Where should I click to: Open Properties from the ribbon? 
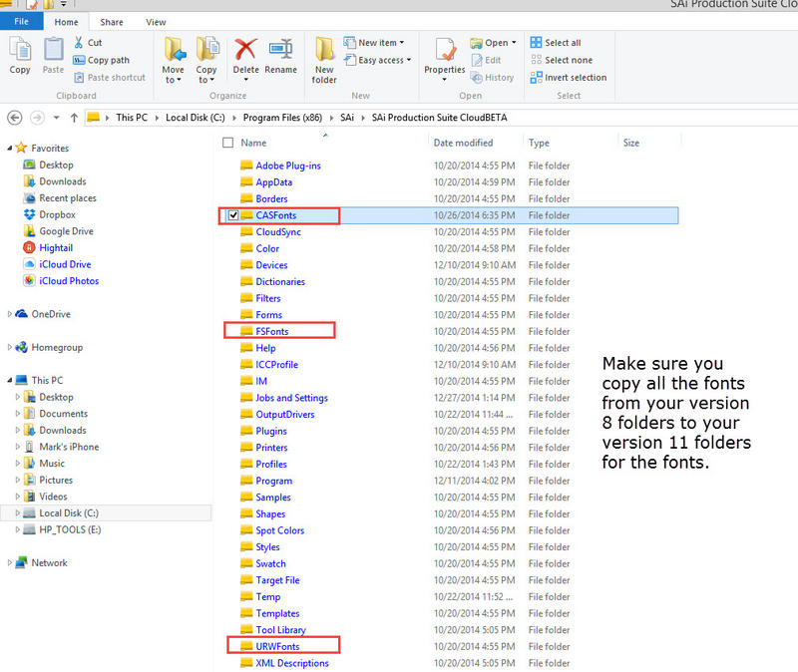(444, 59)
